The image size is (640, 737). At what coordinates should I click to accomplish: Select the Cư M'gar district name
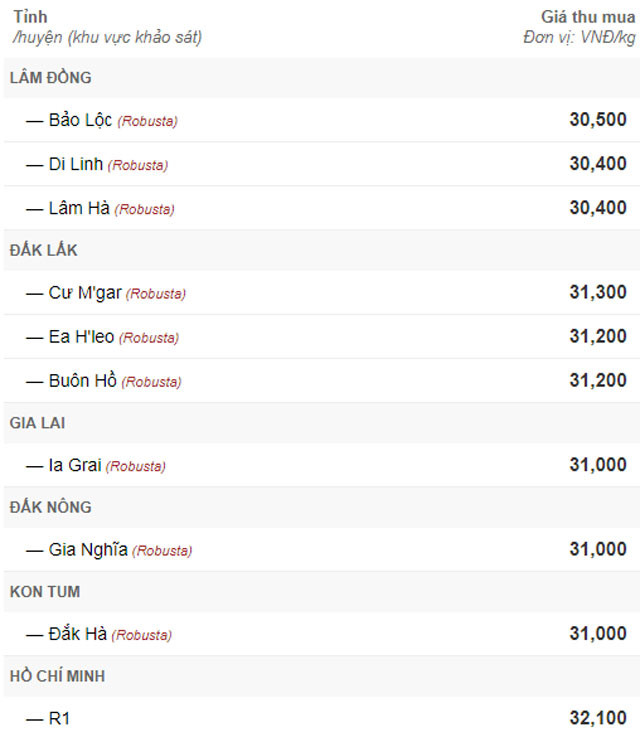(x=85, y=293)
